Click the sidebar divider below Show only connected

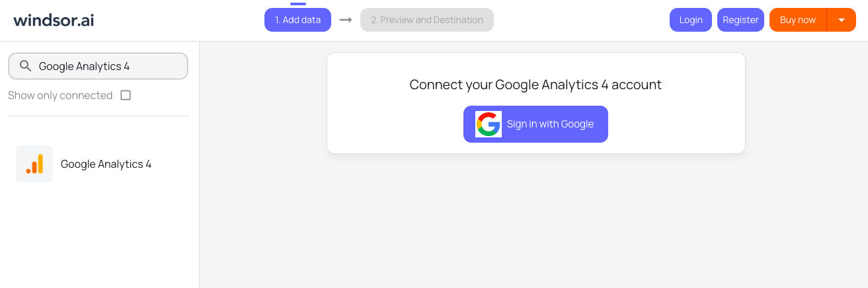99,116
